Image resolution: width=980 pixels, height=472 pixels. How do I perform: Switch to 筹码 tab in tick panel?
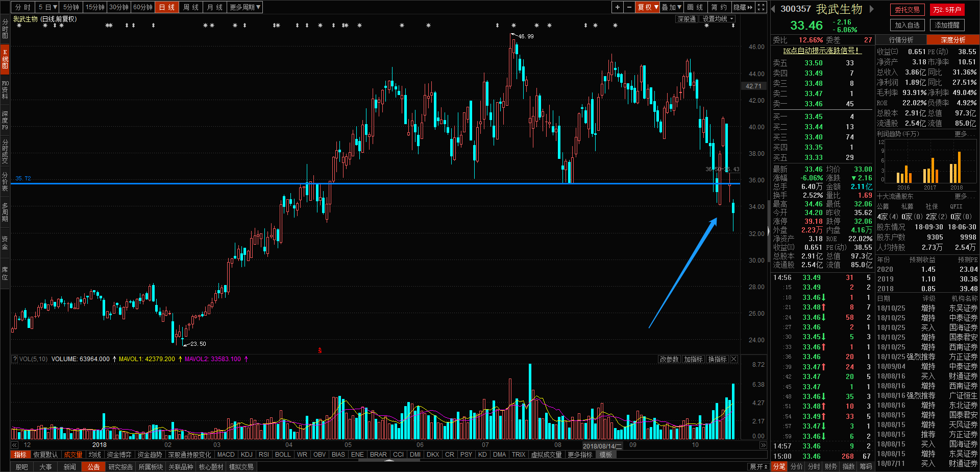click(866, 466)
